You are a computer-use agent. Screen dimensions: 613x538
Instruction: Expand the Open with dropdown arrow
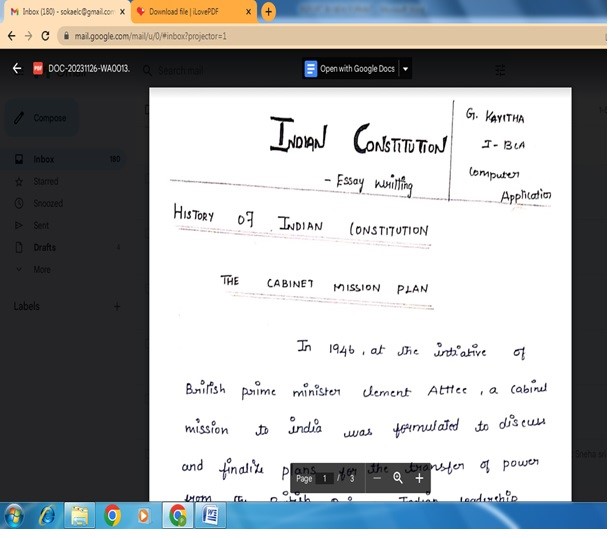pos(405,69)
